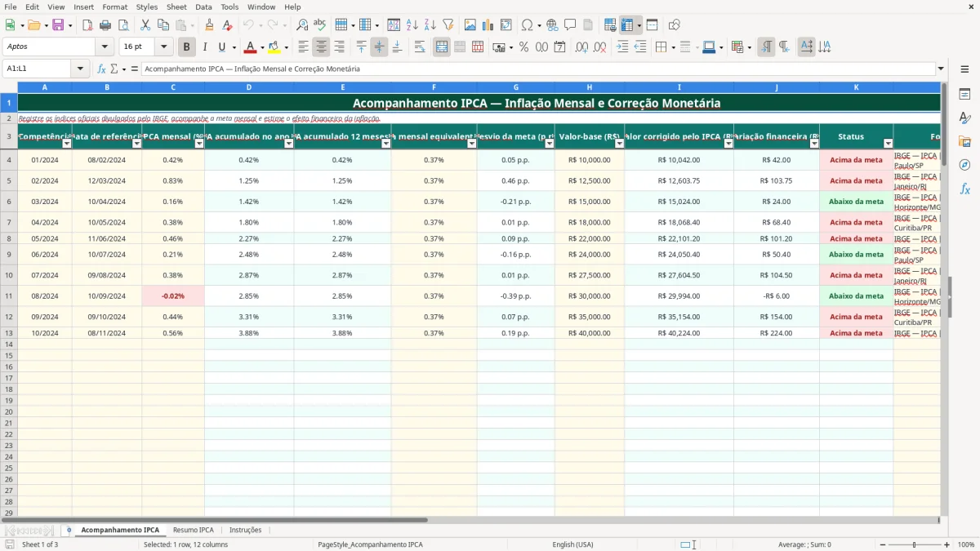The image size is (980, 551).
Task: Format cells as percent
Action: point(523,47)
